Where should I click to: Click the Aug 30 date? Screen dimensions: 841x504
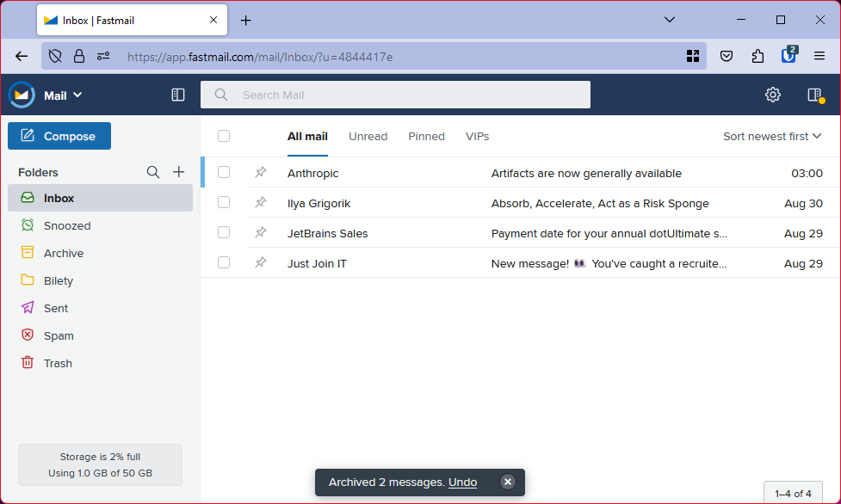[803, 203]
